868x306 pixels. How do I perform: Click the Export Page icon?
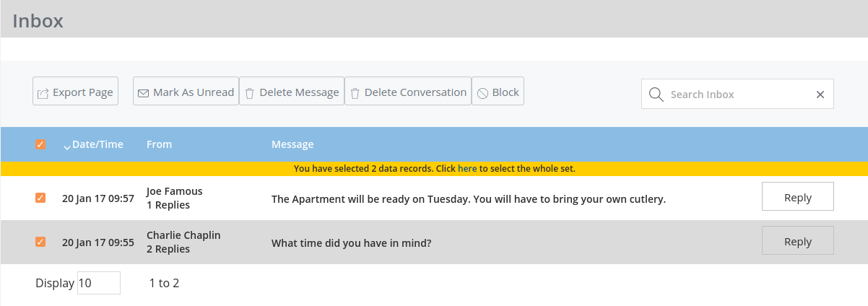[x=43, y=93]
